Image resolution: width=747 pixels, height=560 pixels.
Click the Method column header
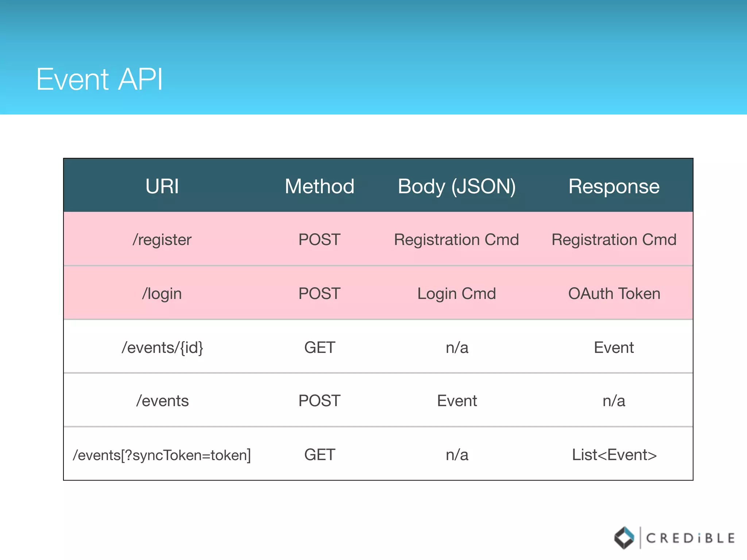pos(320,186)
